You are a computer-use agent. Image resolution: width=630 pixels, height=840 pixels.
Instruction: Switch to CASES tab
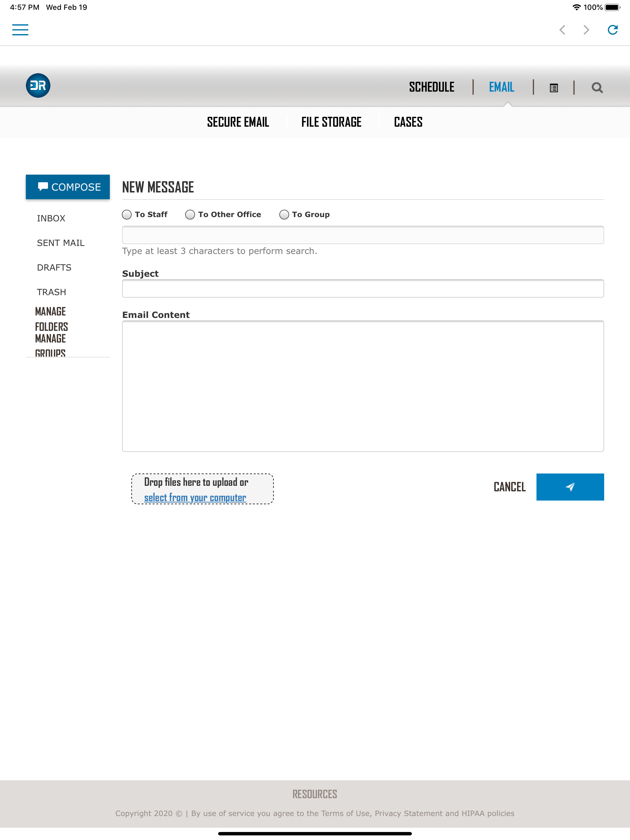[408, 122]
